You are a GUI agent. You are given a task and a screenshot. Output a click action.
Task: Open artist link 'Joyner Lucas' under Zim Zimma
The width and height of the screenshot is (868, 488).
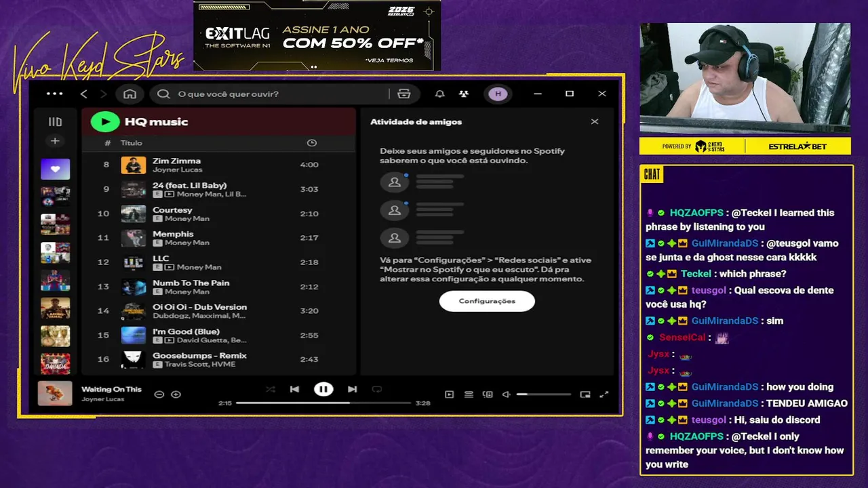pos(177,170)
